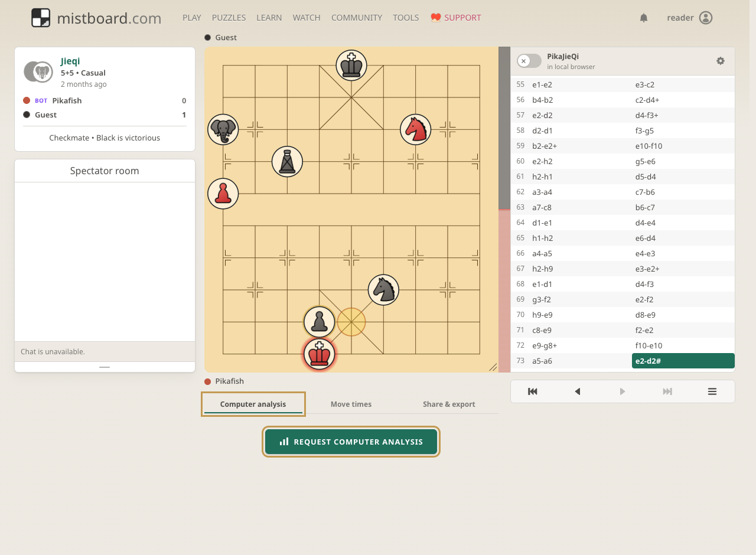
Task: Click the black pawn next to red king
Action: (320, 322)
